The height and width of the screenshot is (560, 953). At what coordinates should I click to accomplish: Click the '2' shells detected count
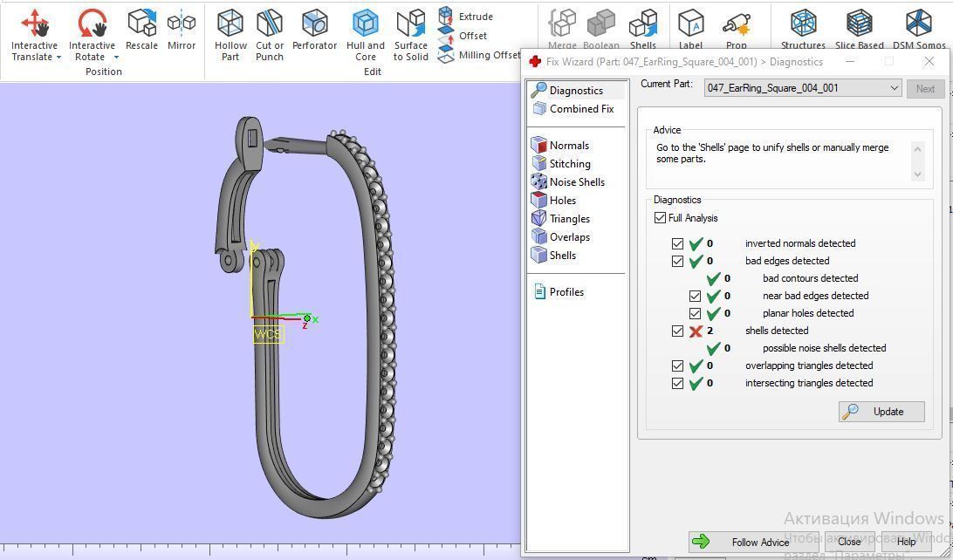tap(710, 331)
